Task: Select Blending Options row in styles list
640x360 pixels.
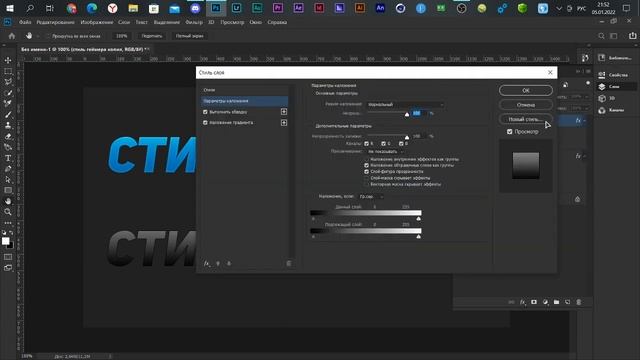Action: click(x=244, y=101)
